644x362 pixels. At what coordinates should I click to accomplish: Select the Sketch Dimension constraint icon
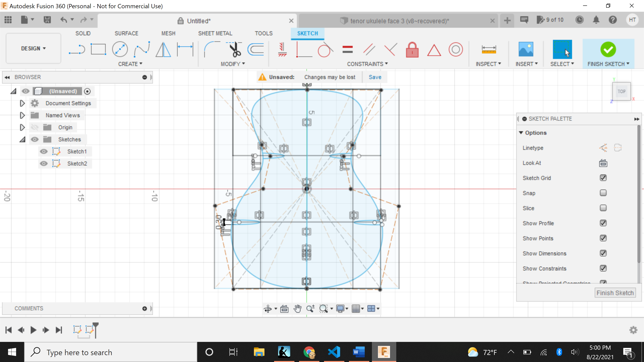click(x=489, y=49)
